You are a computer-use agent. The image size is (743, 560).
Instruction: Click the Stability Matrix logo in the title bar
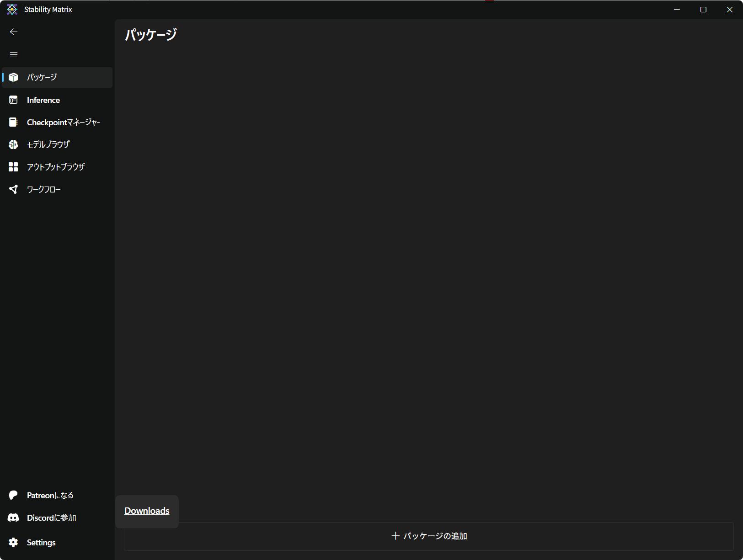[12, 10]
